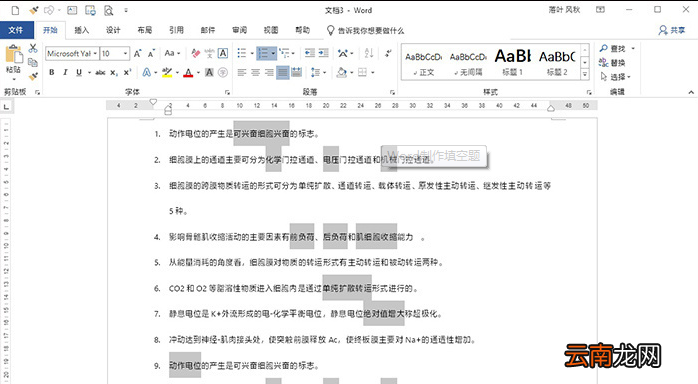This screenshot has height=384, width=698.
Task: Click the Ribbon Display Options icon in title bar
Action: click(x=601, y=9)
